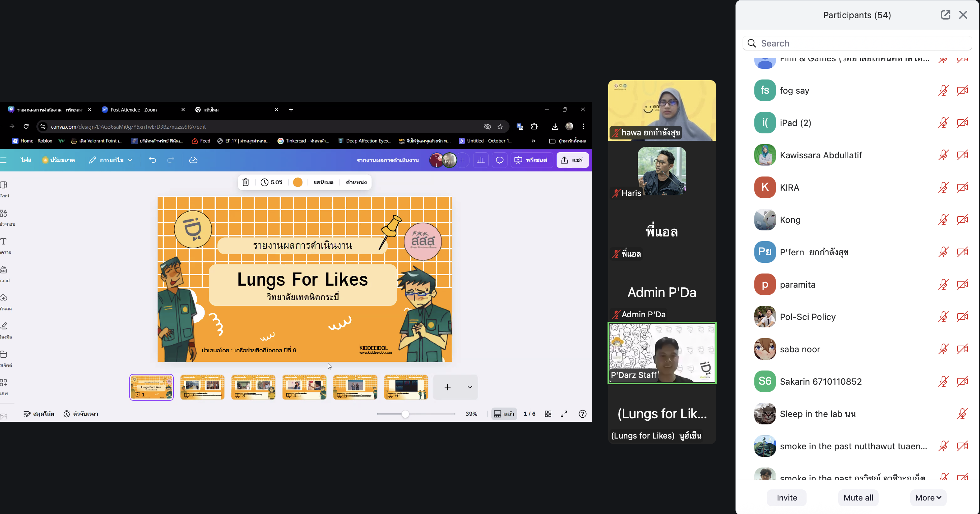The height and width of the screenshot is (514, 980).
Task: Click the Invite button
Action: tap(787, 497)
